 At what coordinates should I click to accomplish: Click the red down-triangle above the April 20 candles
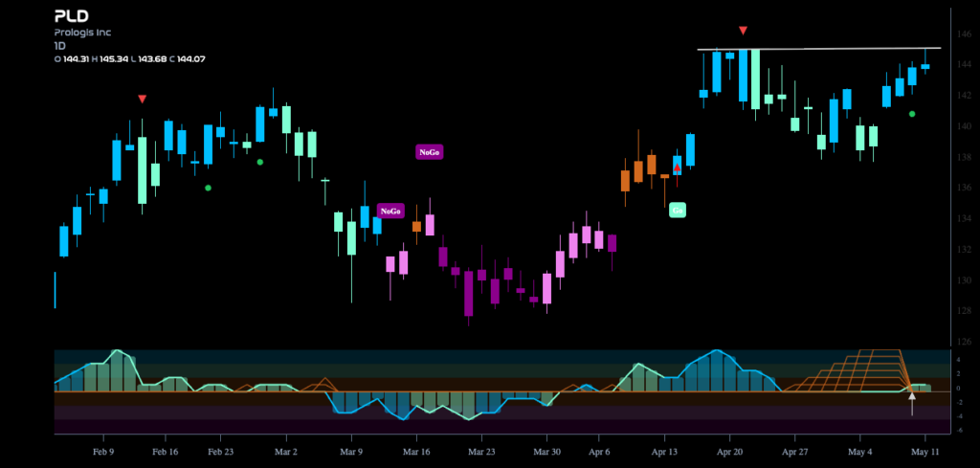click(x=743, y=30)
